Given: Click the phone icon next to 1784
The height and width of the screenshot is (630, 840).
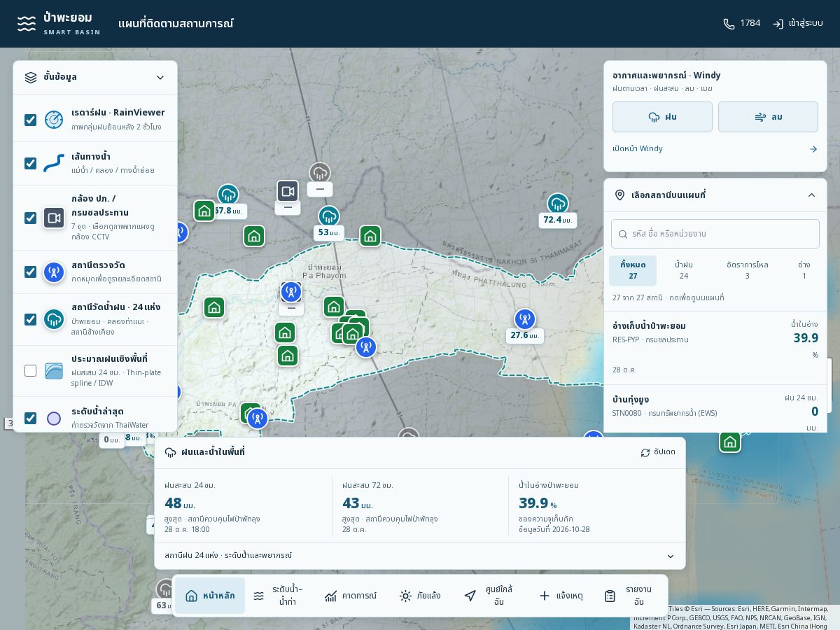Looking at the screenshot, I should 729,24.
